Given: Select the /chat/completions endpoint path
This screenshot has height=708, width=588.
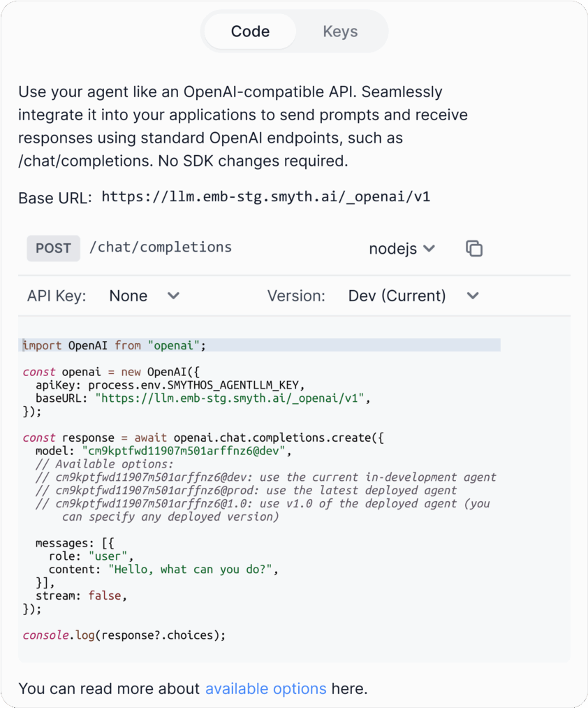Looking at the screenshot, I should (x=161, y=247).
